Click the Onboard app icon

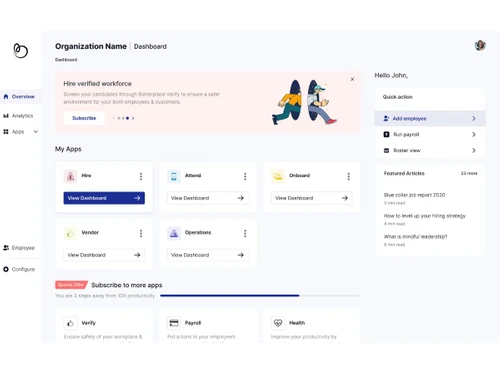278,176
